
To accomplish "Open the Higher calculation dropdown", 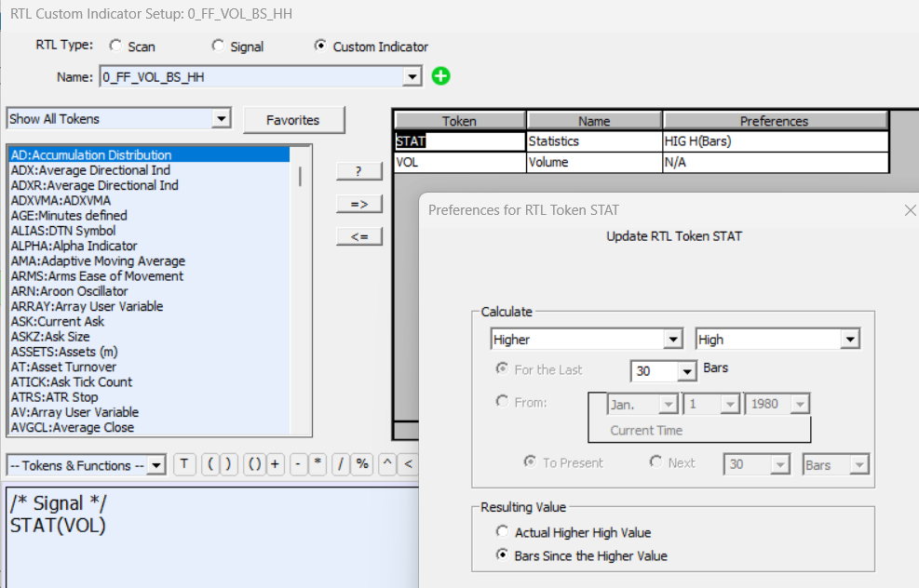I will 673,340.
